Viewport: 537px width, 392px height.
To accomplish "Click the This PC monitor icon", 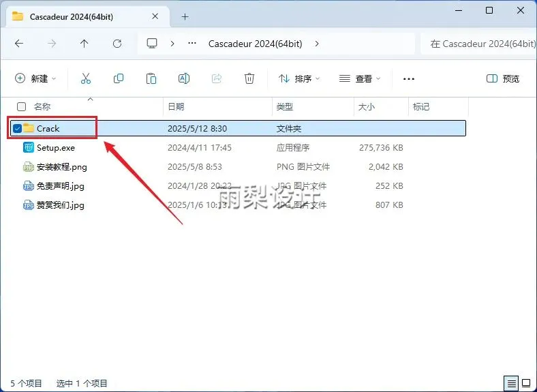I will (x=152, y=44).
